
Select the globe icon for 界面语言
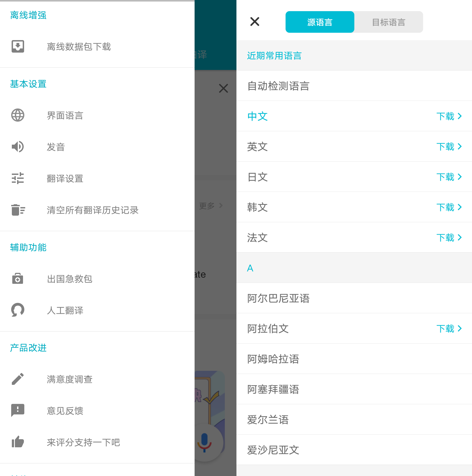coord(18,115)
